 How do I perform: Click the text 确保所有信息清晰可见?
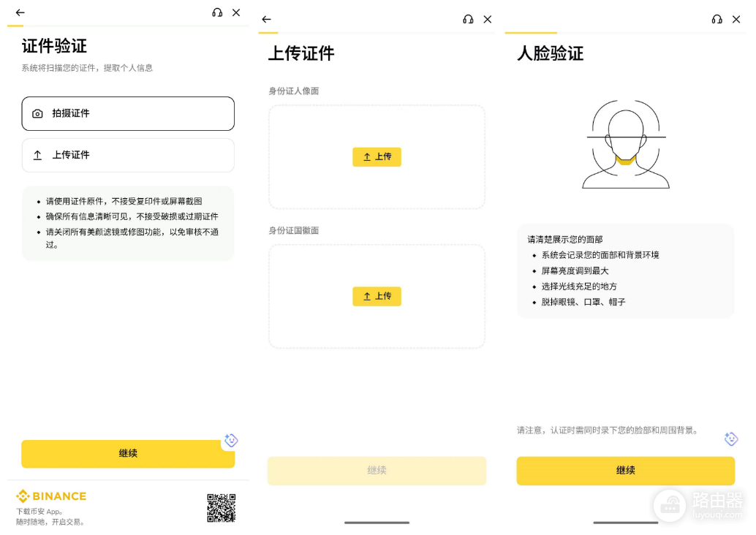pos(87,216)
